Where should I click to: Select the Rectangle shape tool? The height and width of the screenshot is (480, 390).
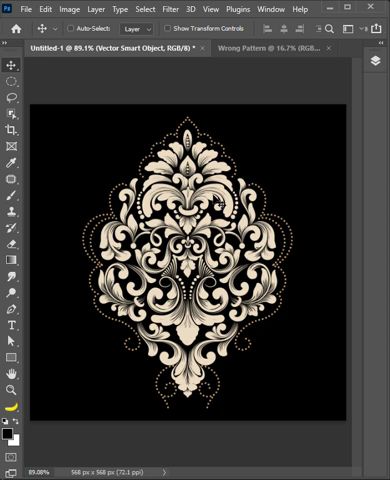pos(11,358)
